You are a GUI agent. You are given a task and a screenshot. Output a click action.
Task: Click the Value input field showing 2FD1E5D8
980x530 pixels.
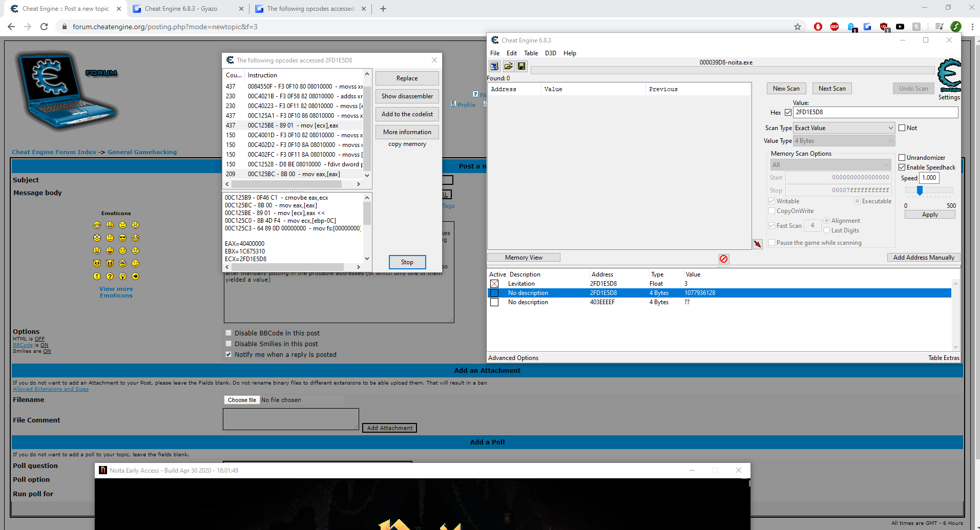point(871,112)
